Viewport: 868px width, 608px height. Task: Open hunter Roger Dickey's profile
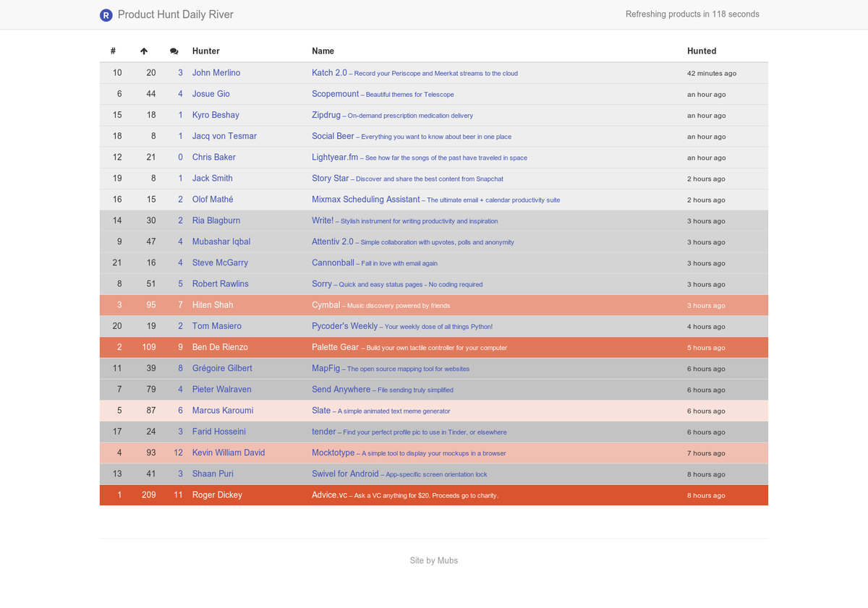(x=217, y=494)
